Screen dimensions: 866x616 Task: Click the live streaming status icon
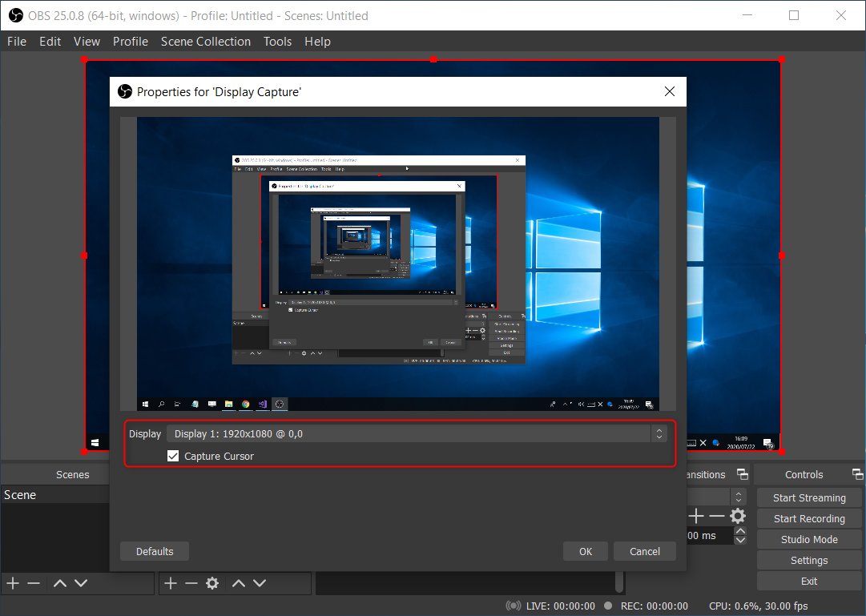513,606
